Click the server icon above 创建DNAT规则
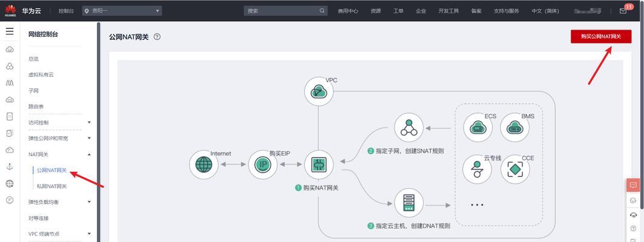644x242 pixels. 409,203
